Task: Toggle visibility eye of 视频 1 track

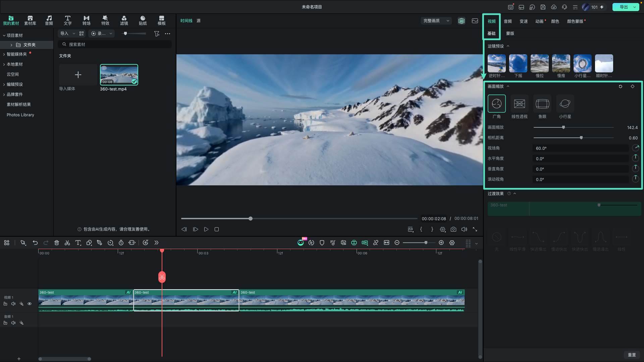Action: coord(30,304)
